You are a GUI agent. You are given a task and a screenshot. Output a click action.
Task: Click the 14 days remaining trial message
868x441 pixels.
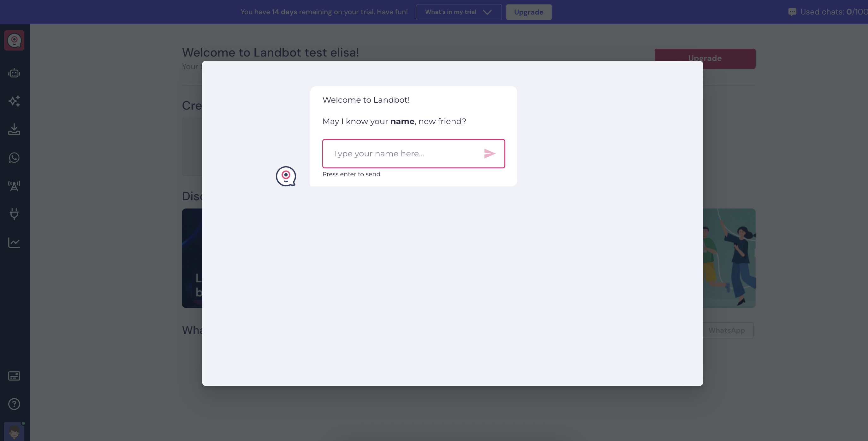[324, 12]
